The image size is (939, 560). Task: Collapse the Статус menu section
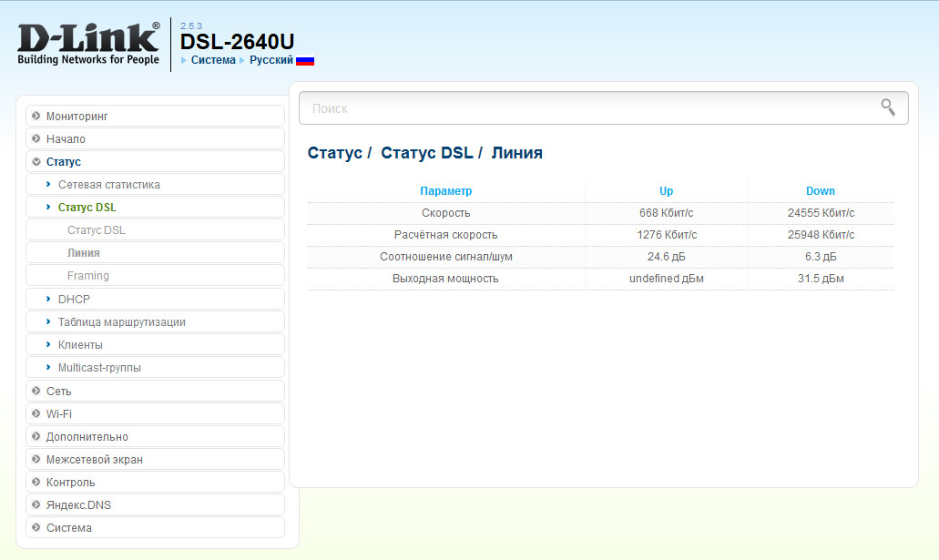tap(63, 162)
